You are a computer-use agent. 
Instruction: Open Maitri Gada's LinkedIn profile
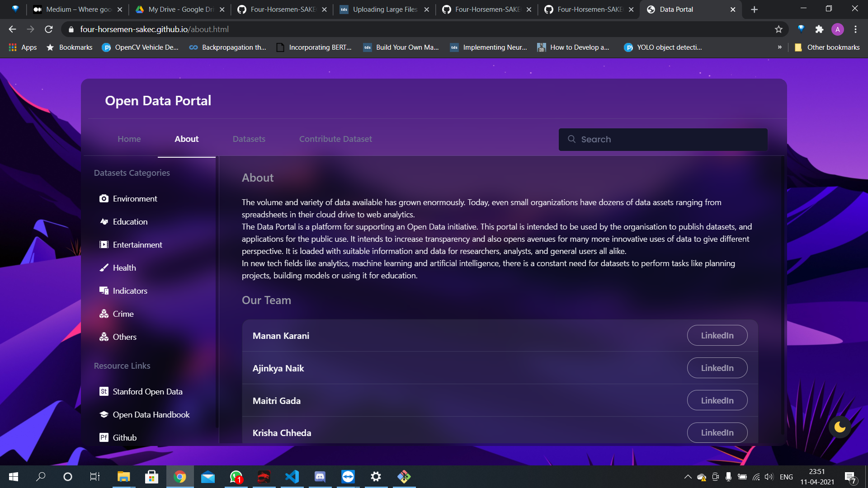click(717, 401)
